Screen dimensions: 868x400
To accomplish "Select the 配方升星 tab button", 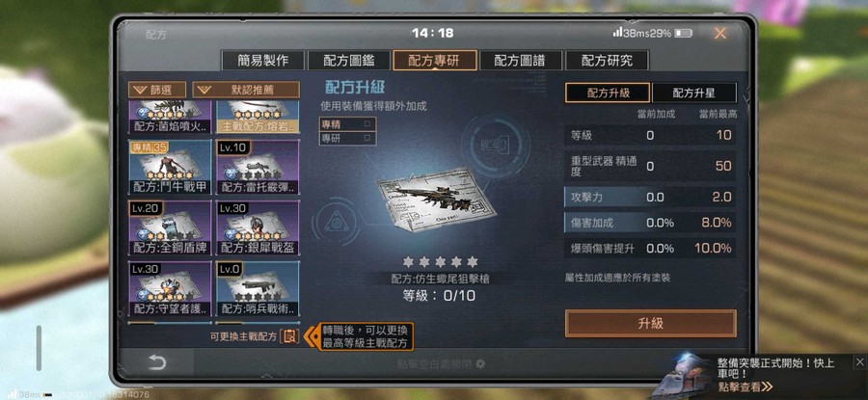I will pos(694,93).
